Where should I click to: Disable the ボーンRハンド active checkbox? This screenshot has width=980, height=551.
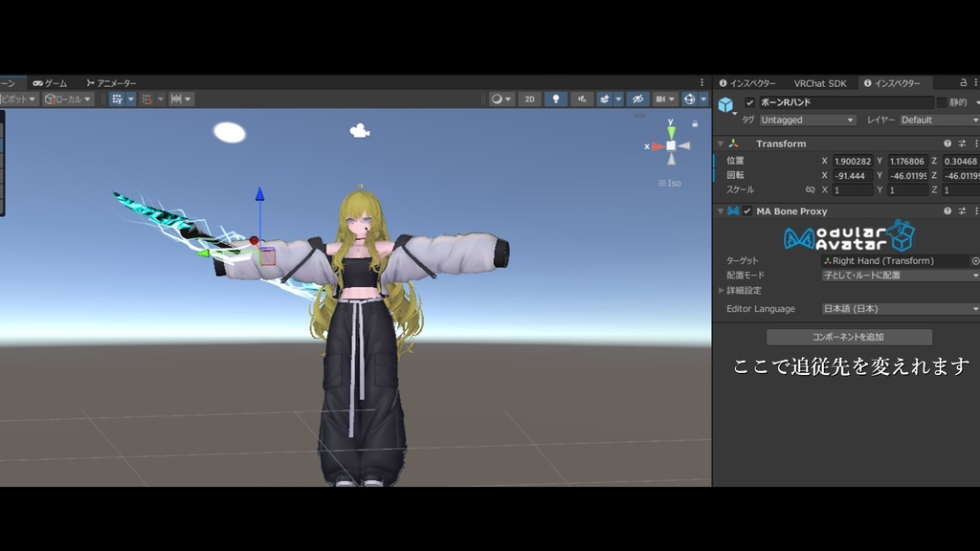pyautogui.click(x=751, y=102)
